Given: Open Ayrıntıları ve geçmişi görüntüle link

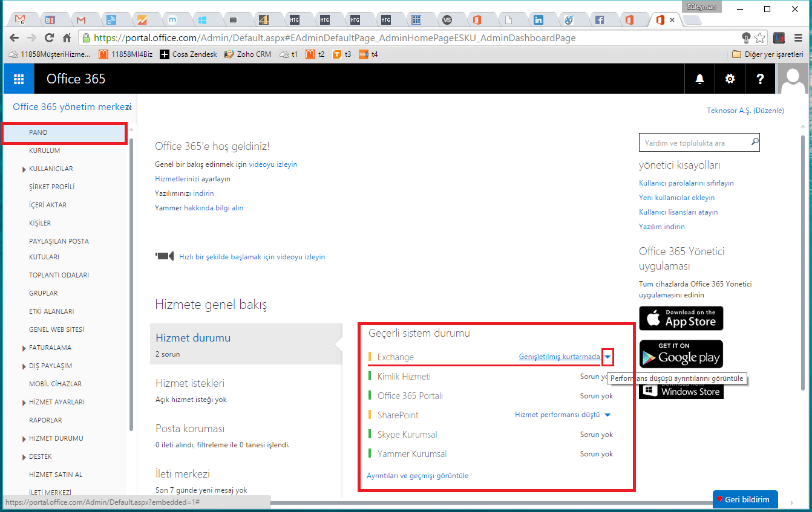Looking at the screenshot, I should pos(416,475).
